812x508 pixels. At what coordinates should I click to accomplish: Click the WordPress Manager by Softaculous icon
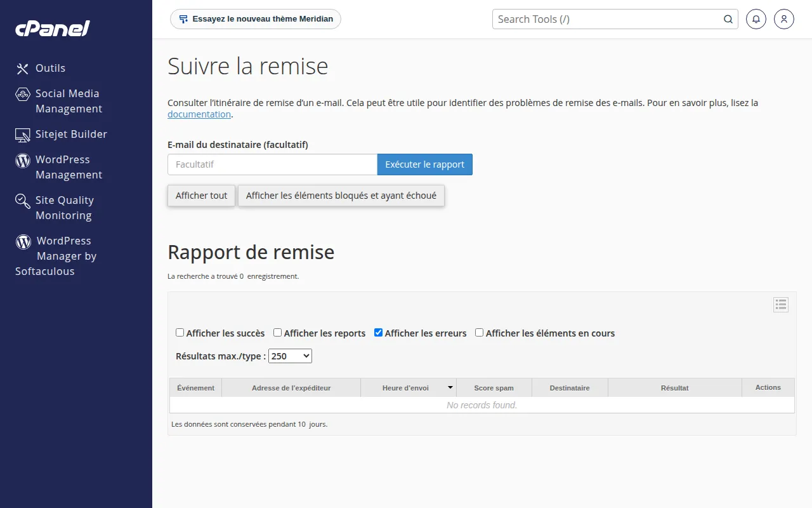23,241
